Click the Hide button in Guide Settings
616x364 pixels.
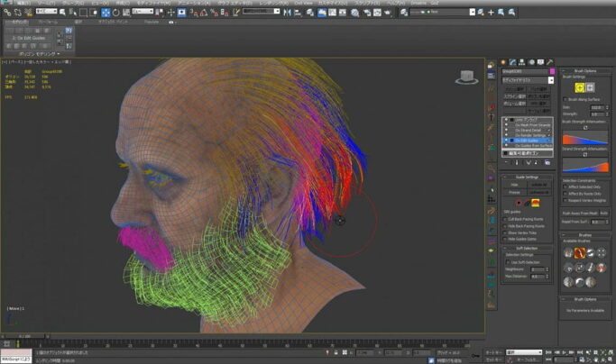tap(515, 185)
